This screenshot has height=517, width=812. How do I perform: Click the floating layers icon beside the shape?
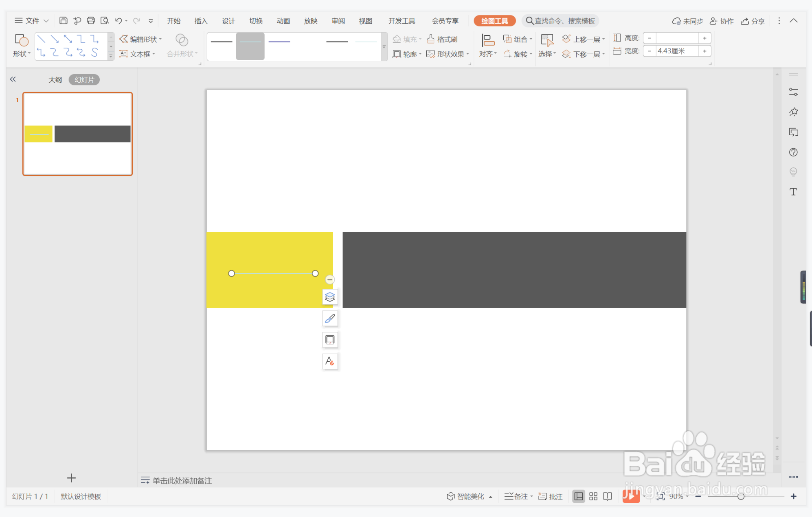pyautogui.click(x=330, y=297)
